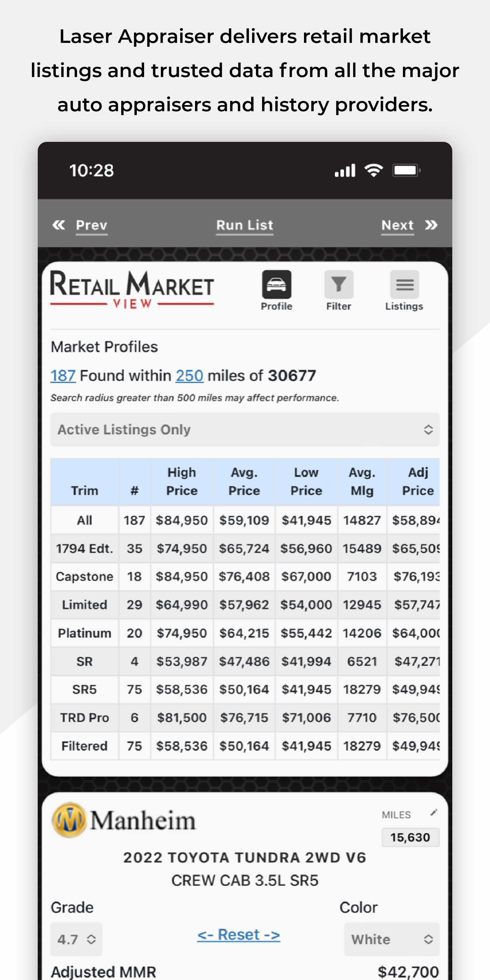The height and width of the screenshot is (980, 490).
Task: Select the SR5 trim row label
Action: 84,689
